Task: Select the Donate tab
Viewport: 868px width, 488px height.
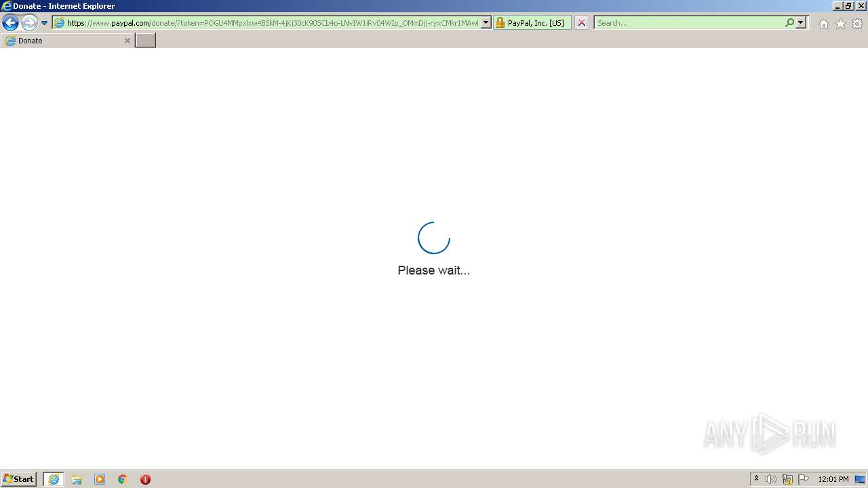Action: 66,41
